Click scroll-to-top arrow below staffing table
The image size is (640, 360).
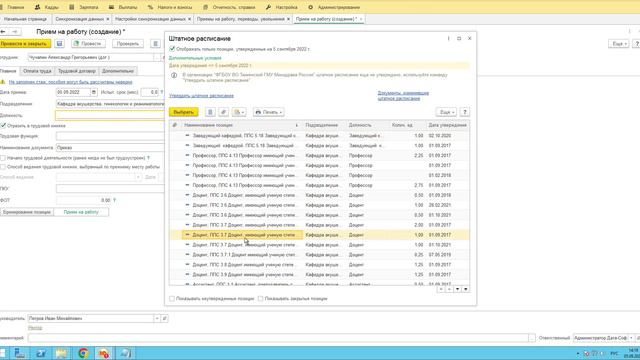(441, 289)
